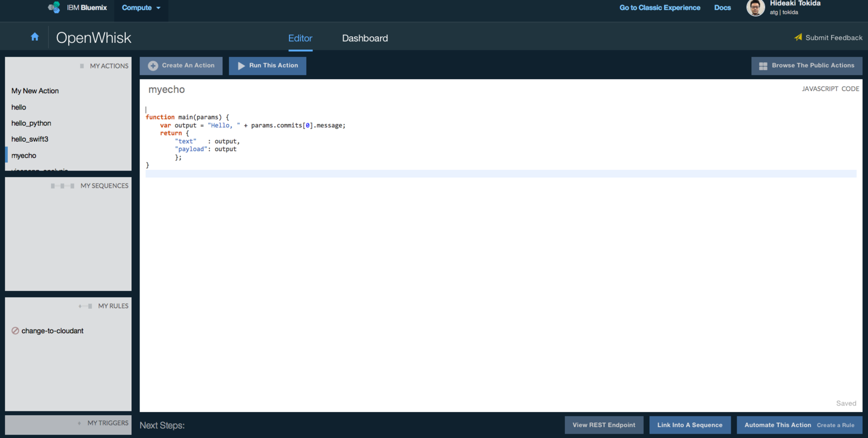Switch to the Dashboard tab
The image size is (868, 438).
(x=365, y=38)
